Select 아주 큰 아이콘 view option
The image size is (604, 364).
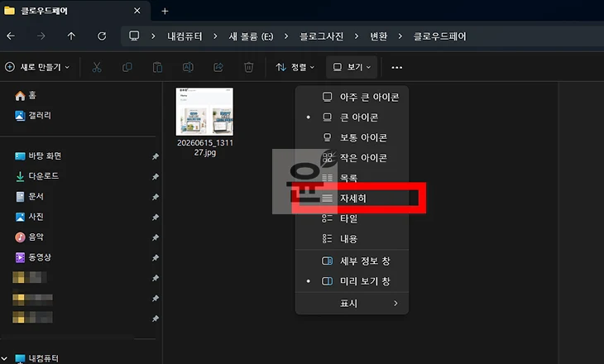[x=352, y=97]
